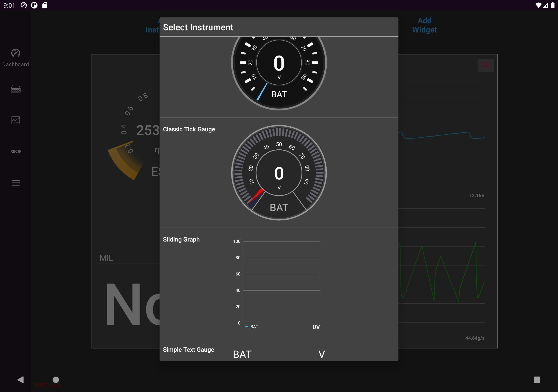Viewport: 558px width, 392px height.
Task: Select the Sliding Graph instrument
Action: point(279,283)
